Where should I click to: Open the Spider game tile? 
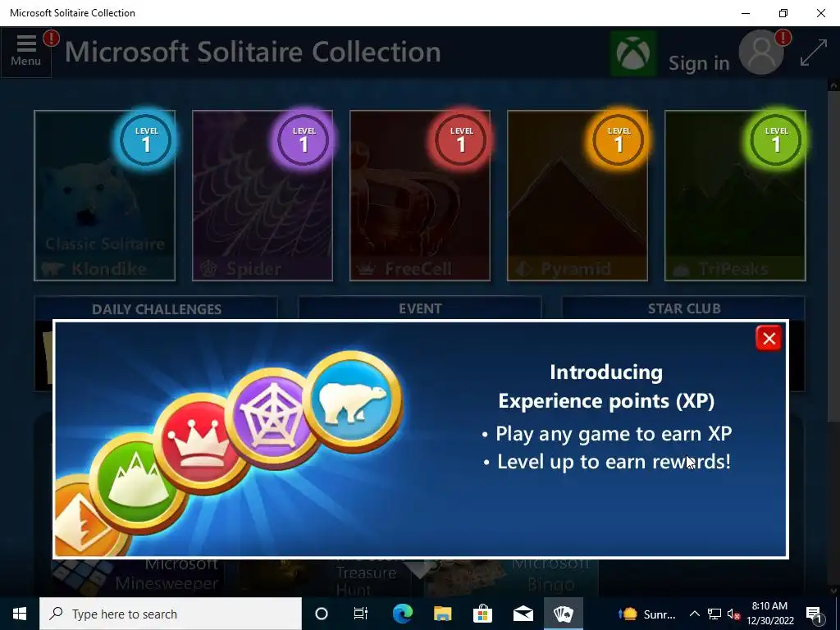tap(262, 195)
